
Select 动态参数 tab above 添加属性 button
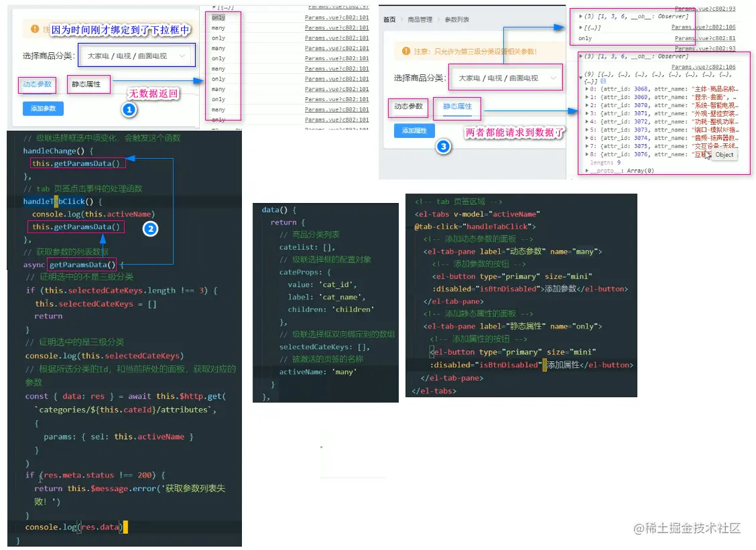click(408, 107)
